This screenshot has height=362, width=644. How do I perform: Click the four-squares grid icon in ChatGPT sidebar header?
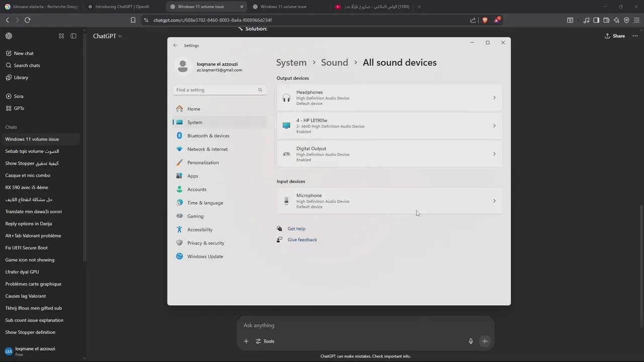(x=61, y=36)
